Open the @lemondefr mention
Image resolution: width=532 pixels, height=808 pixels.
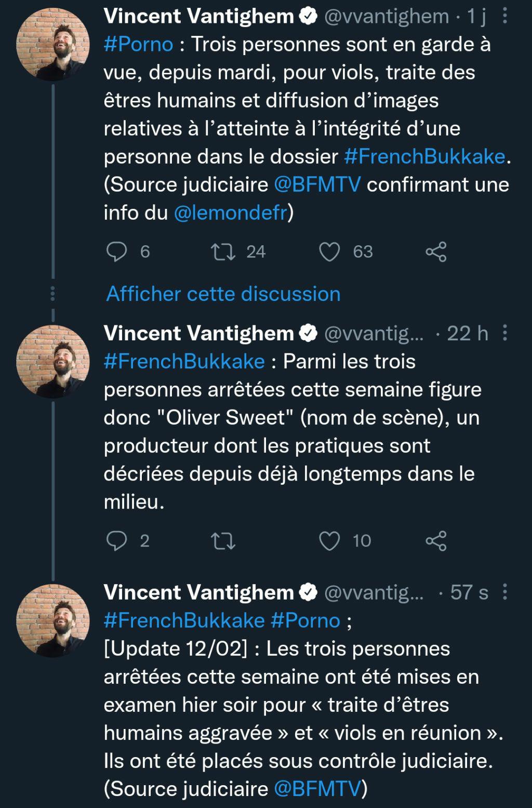click(230, 213)
